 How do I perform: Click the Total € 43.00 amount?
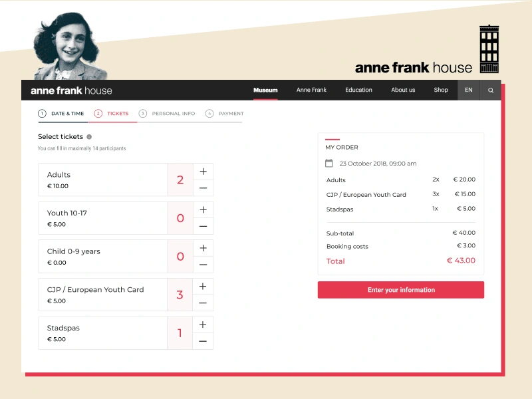click(x=461, y=261)
